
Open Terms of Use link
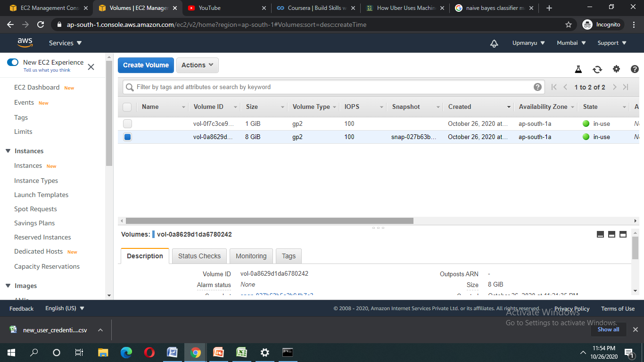618,309
